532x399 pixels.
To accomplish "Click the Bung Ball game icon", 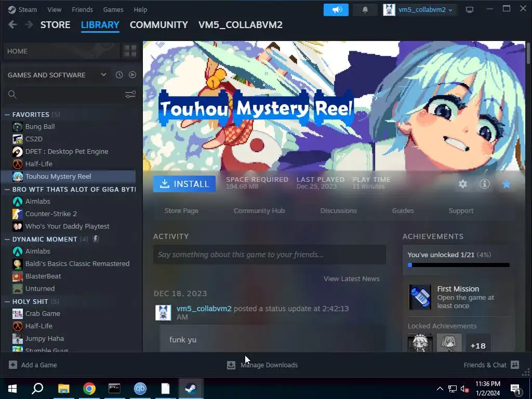I will click(18, 127).
